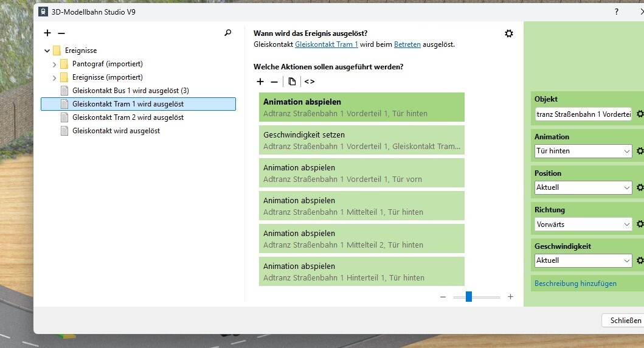Open the help question mark
This screenshot has width=644, height=348.
click(x=617, y=12)
